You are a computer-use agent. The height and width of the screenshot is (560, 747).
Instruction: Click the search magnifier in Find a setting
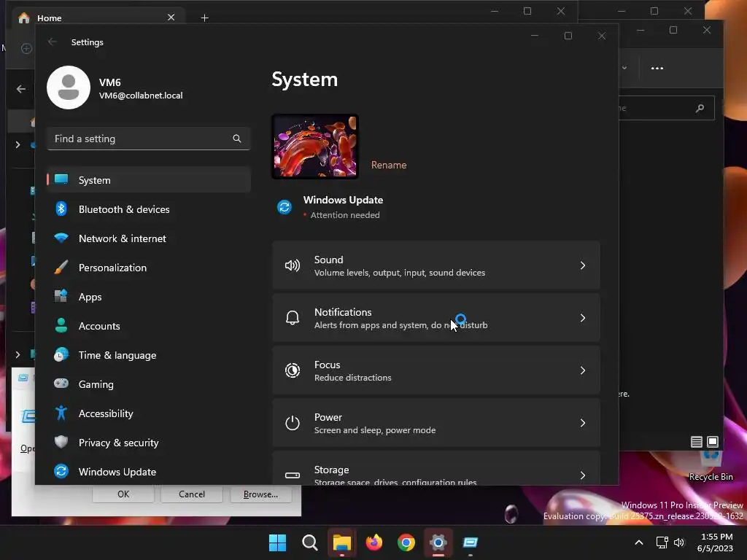237,139
